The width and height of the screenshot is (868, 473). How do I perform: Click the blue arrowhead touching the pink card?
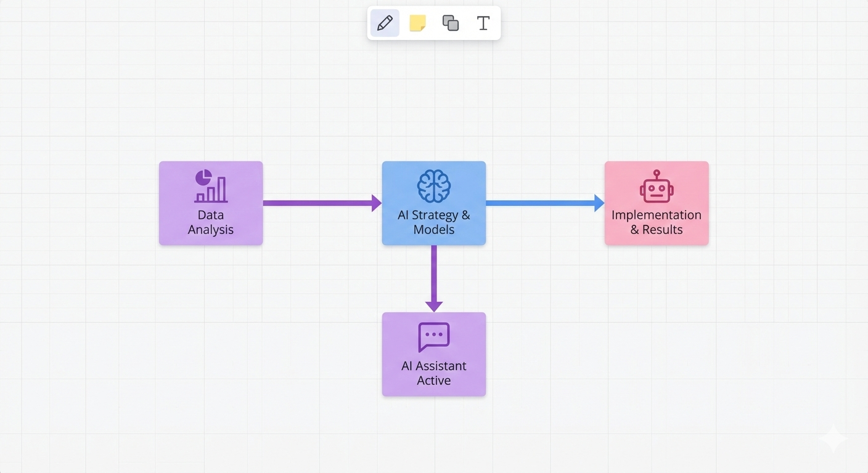pos(599,203)
